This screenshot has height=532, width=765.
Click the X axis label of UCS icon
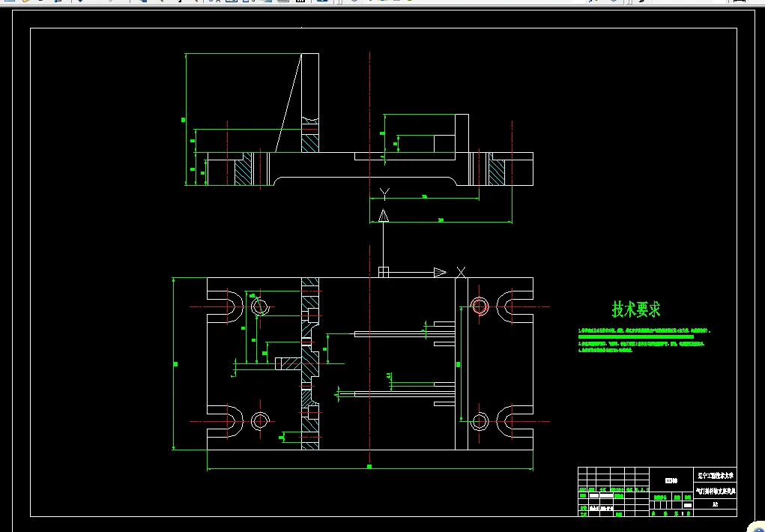coord(461,272)
